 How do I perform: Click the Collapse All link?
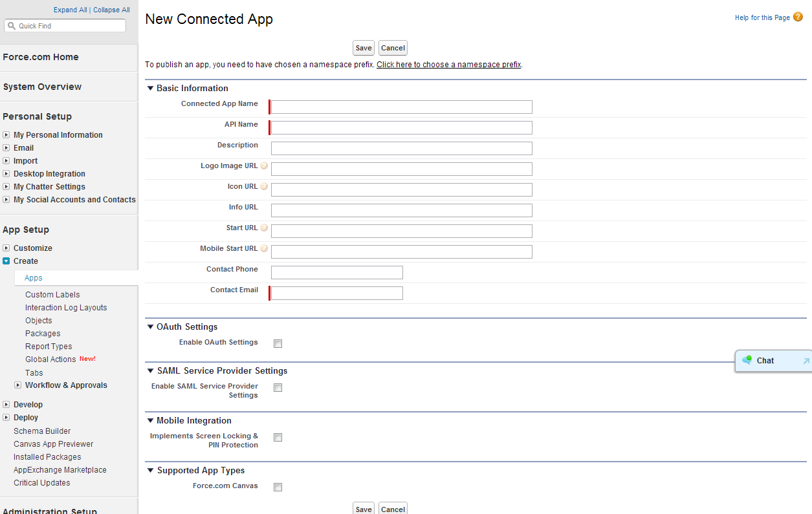pyautogui.click(x=111, y=10)
